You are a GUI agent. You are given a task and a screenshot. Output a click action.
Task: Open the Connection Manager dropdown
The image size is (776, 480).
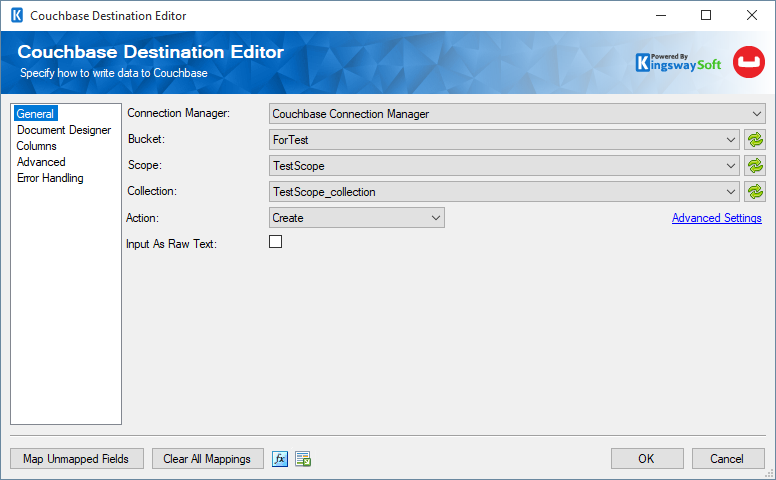(517, 114)
